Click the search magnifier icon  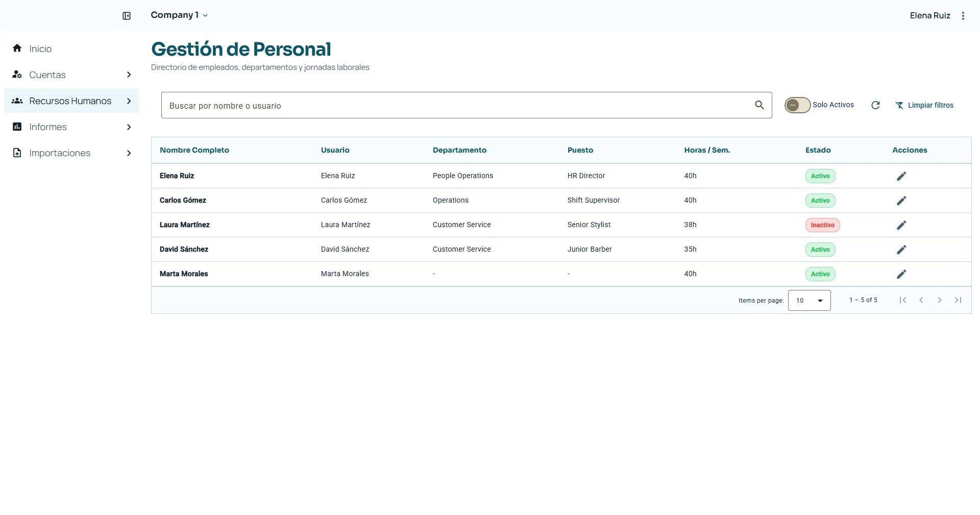[x=759, y=105]
